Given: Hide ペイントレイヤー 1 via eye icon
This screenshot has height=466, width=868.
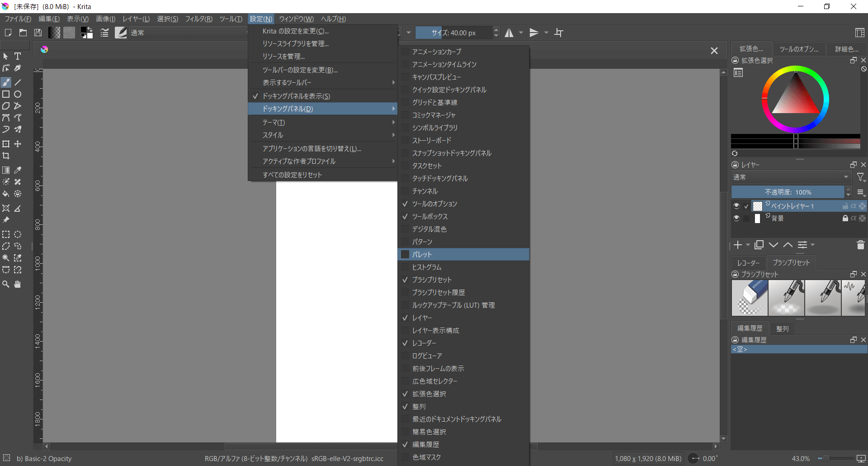Looking at the screenshot, I should [x=736, y=206].
